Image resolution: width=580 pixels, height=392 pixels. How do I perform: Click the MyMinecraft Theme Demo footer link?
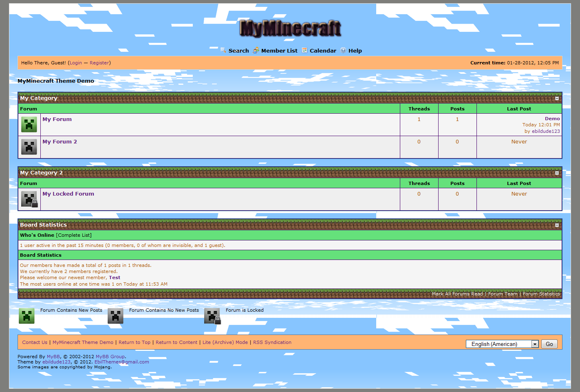83,342
